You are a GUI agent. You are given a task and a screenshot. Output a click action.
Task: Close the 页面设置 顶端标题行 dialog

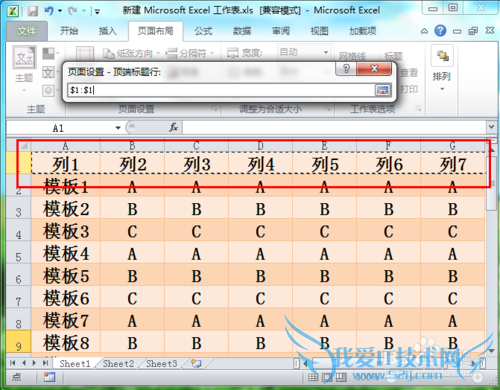[374, 69]
